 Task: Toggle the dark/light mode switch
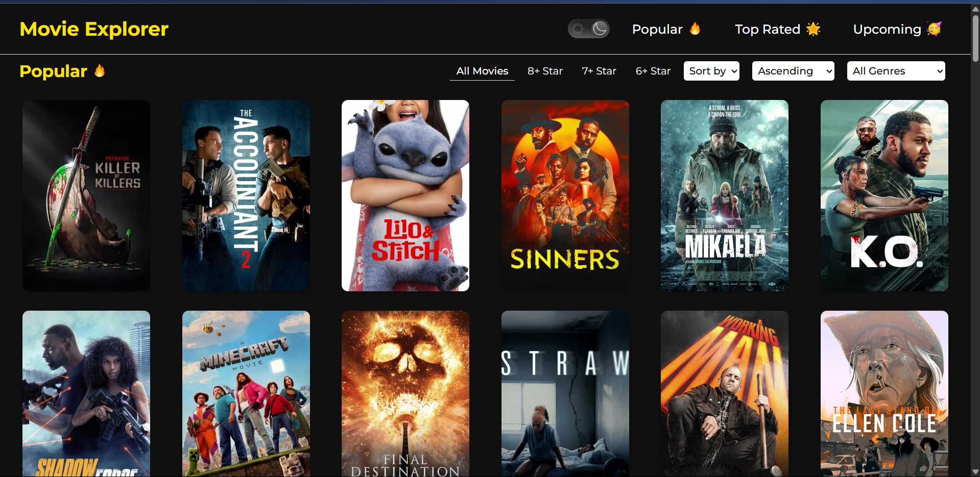tap(589, 29)
